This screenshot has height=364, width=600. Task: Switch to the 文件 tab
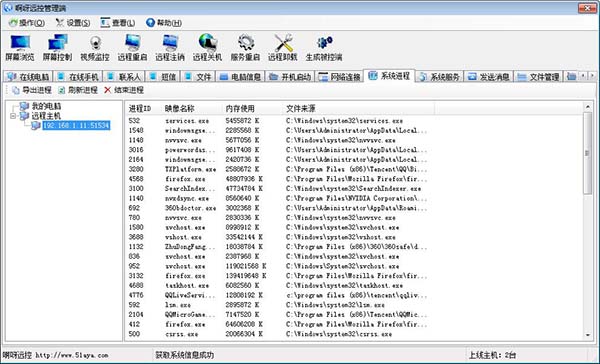point(198,77)
